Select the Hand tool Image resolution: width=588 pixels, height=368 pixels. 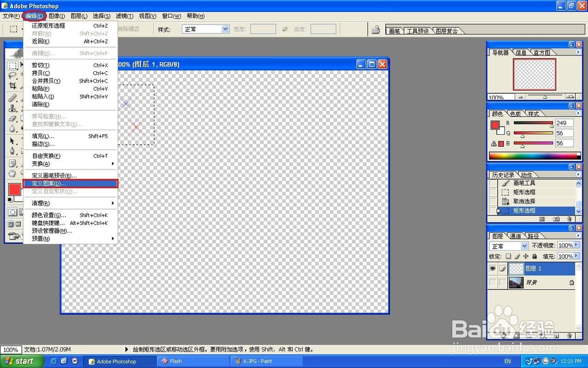point(13,173)
